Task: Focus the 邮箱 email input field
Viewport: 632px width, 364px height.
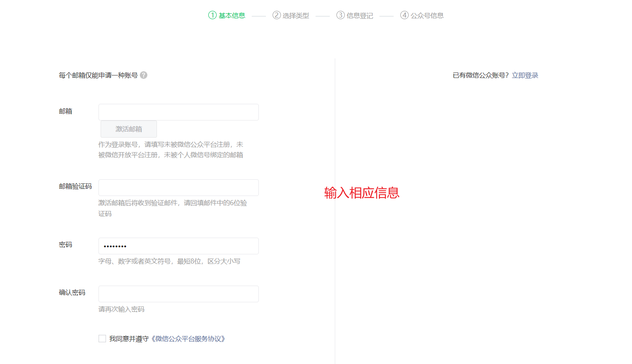Action: (x=178, y=112)
